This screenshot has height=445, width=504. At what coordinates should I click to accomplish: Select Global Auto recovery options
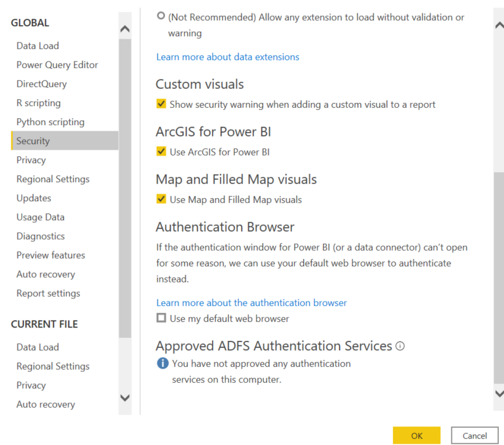click(x=46, y=274)
